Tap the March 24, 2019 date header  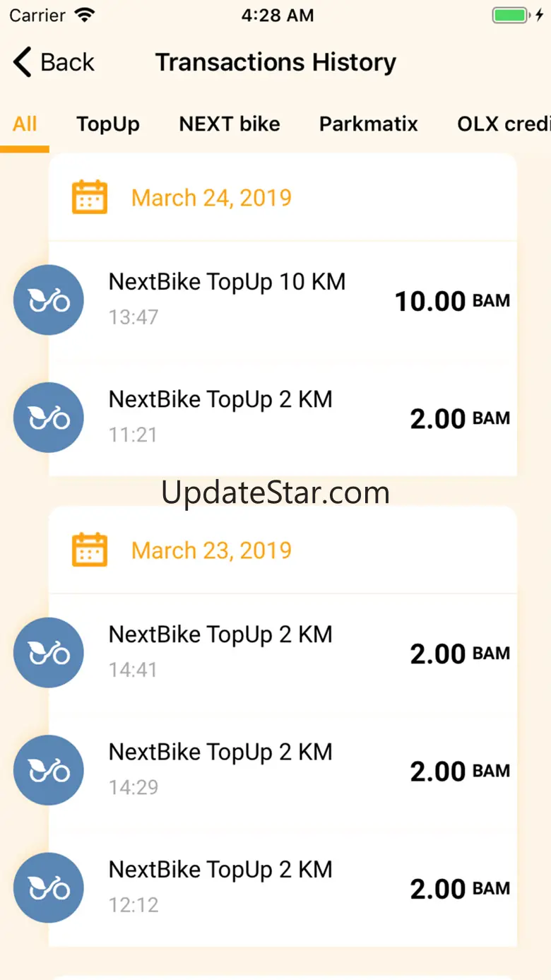[211, 197]
